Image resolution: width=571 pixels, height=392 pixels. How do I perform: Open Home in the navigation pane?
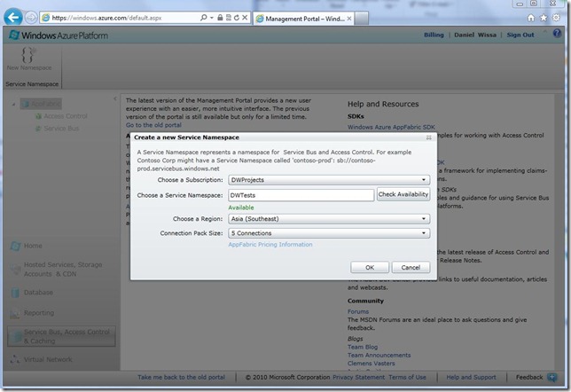pyautogui.click(x=33, y=246)
